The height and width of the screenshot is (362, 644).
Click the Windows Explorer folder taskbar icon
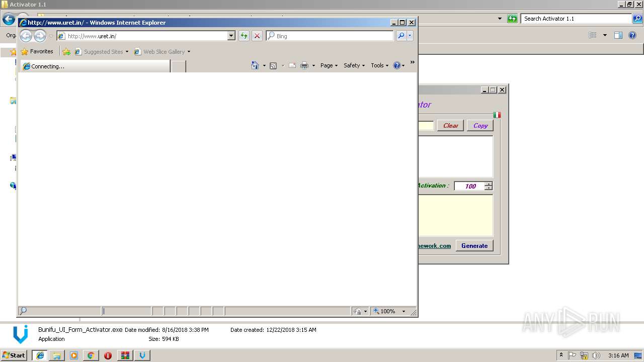pos(57,355)
